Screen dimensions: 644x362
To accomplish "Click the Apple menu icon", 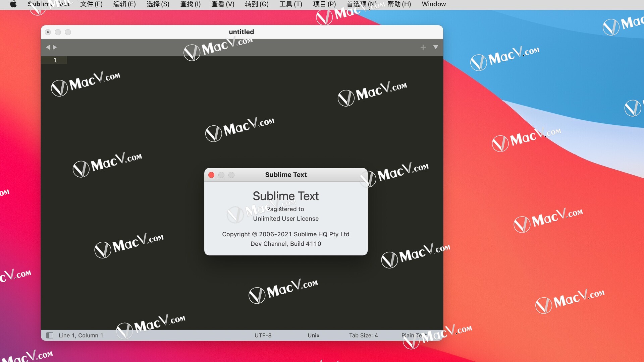I will (x=13, y=4).
